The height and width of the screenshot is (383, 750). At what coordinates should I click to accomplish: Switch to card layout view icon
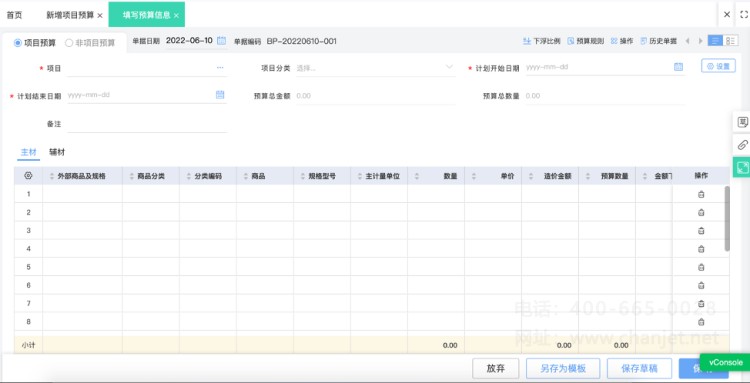pyautogui.click(x=730, y=41)
